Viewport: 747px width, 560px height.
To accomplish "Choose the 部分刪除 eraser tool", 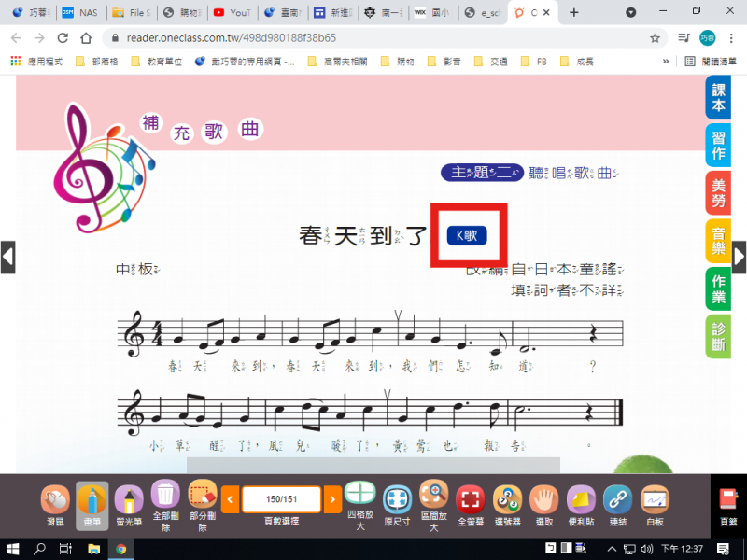I will click(203, 502).
